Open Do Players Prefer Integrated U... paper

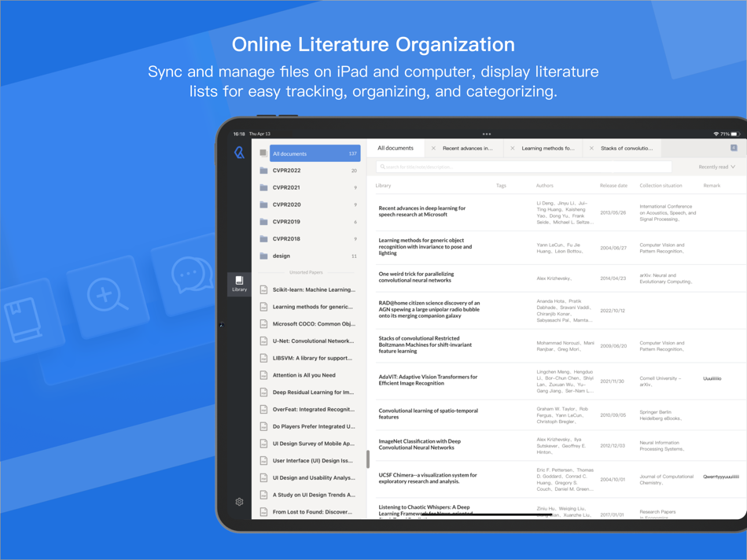pos(309,426)
